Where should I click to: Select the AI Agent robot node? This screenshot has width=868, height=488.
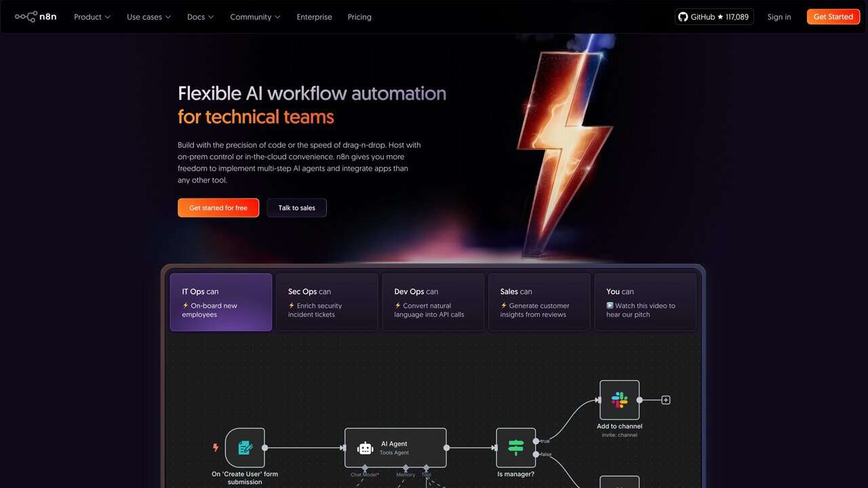coord(395,448)
